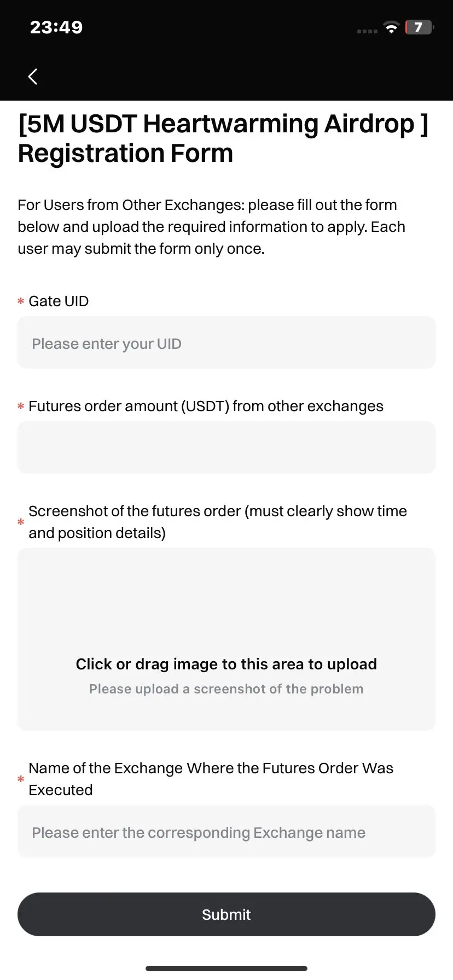Click the Exchange name input field

pyautogui.click(x=226, y=831)
